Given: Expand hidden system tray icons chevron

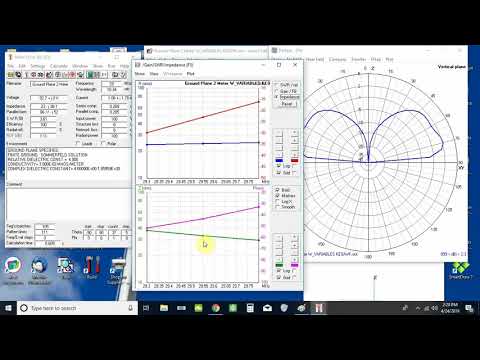Looking at the screenshot, I should 418,308.
